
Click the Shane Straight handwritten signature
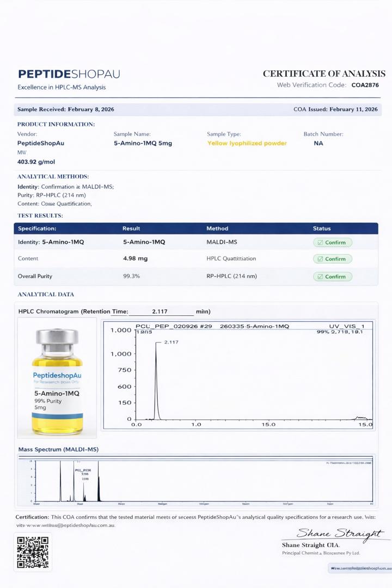339,534
